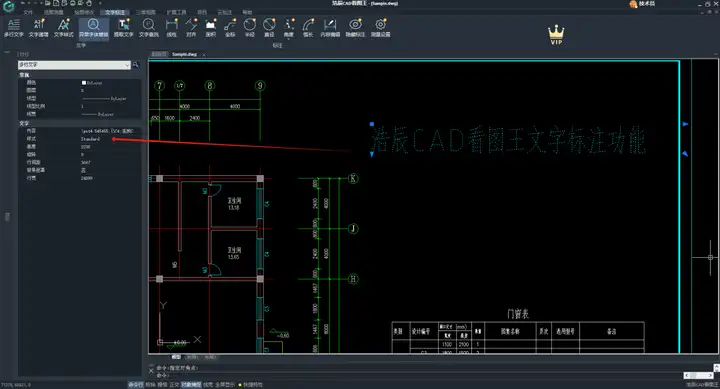Toggle 命令行 command line in status bar
The width and height of the screenshot is (720, 389).
click(x=135, y=384)
